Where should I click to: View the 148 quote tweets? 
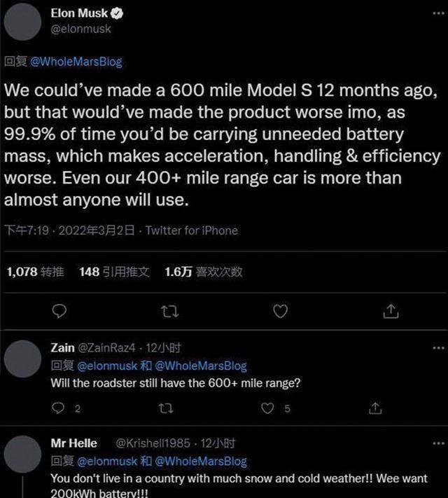(x=114, y=272)
